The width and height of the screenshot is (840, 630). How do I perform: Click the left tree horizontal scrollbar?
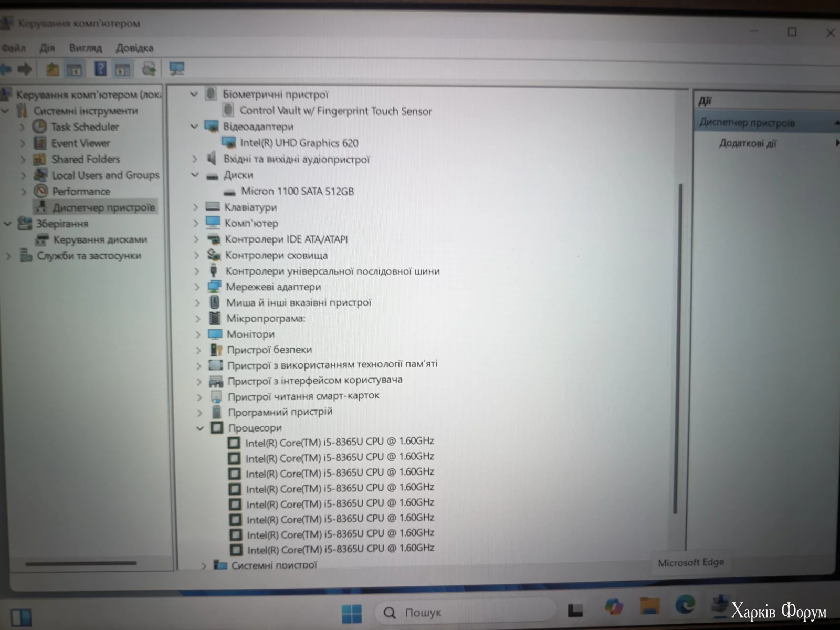(x=81, y=563)
